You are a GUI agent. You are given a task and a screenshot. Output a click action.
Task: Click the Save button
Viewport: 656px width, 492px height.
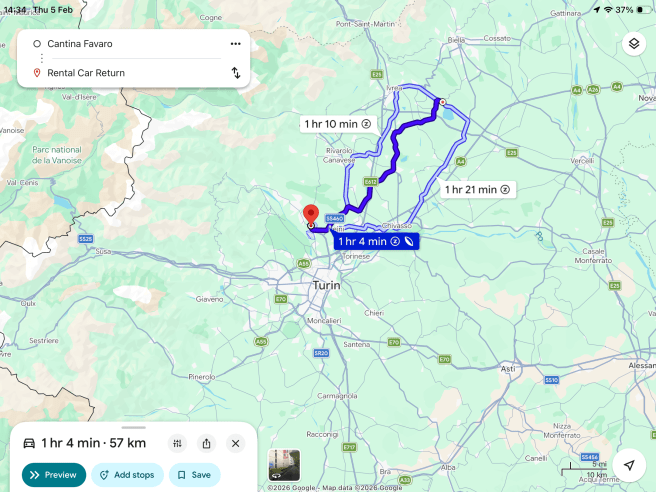(x=195, y=475)
